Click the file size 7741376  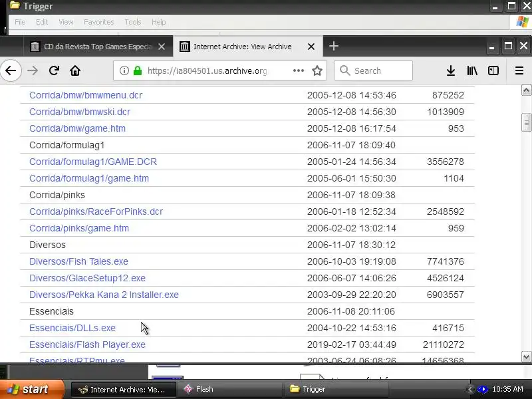(445, 261)
